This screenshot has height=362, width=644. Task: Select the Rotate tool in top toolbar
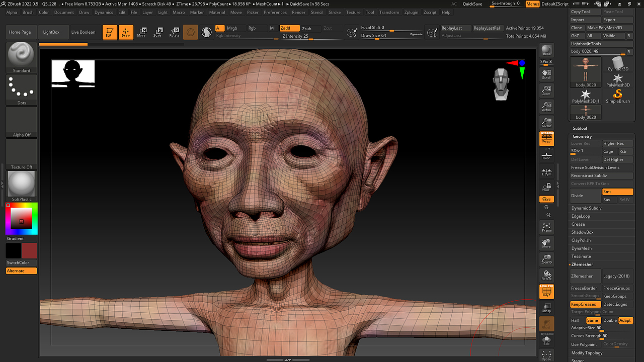point(174,32)
